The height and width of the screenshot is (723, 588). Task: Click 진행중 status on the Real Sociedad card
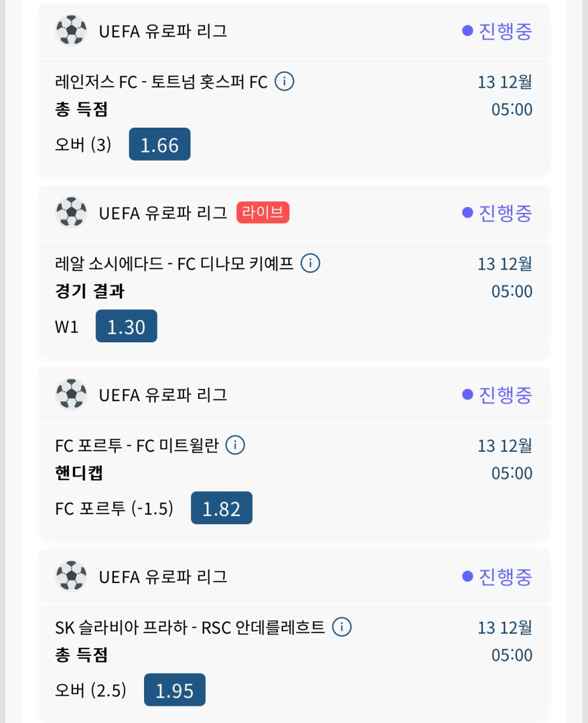(497, 212)
